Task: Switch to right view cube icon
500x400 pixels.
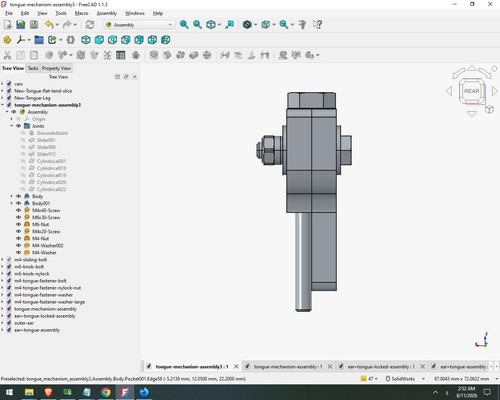Action: tap(126, 40)
